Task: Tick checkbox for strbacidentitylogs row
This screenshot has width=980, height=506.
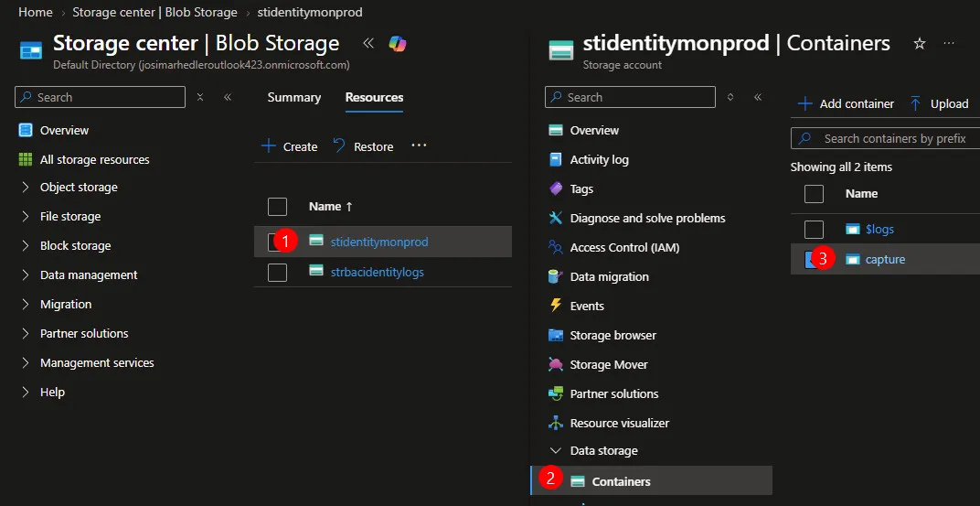Action: (277, 272)
